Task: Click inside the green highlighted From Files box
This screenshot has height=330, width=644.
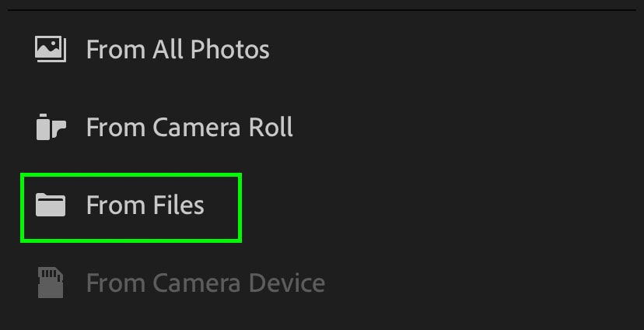Action: (x=131, y=207)
